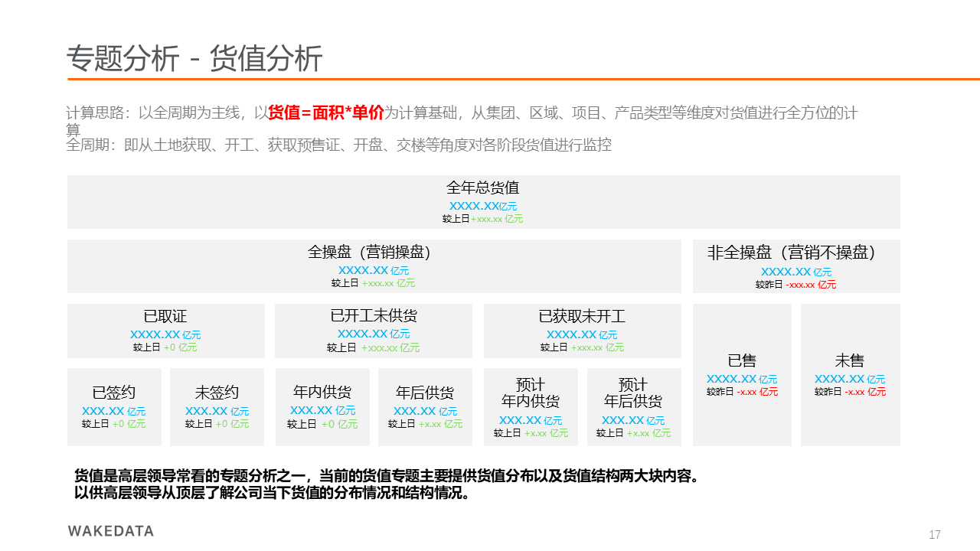Click the 较上日 +0 亿元 under 已取证
The height and width of the screenshot is (551, 980).
165,347
